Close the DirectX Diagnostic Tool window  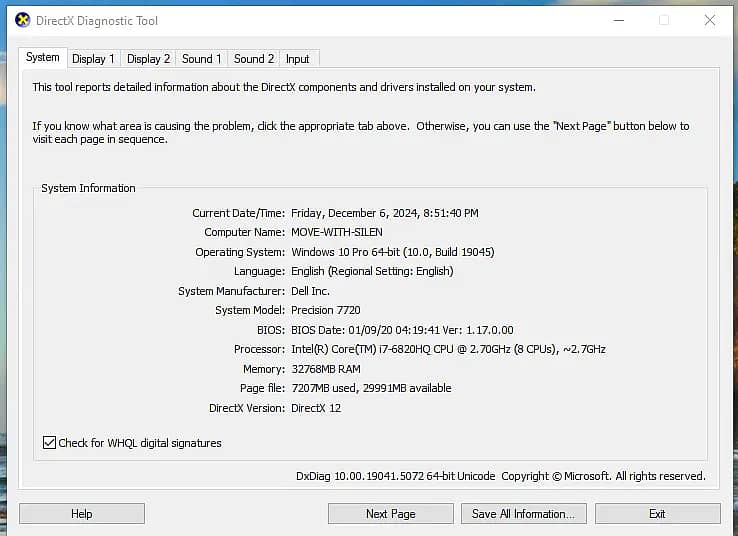(709, 20)
